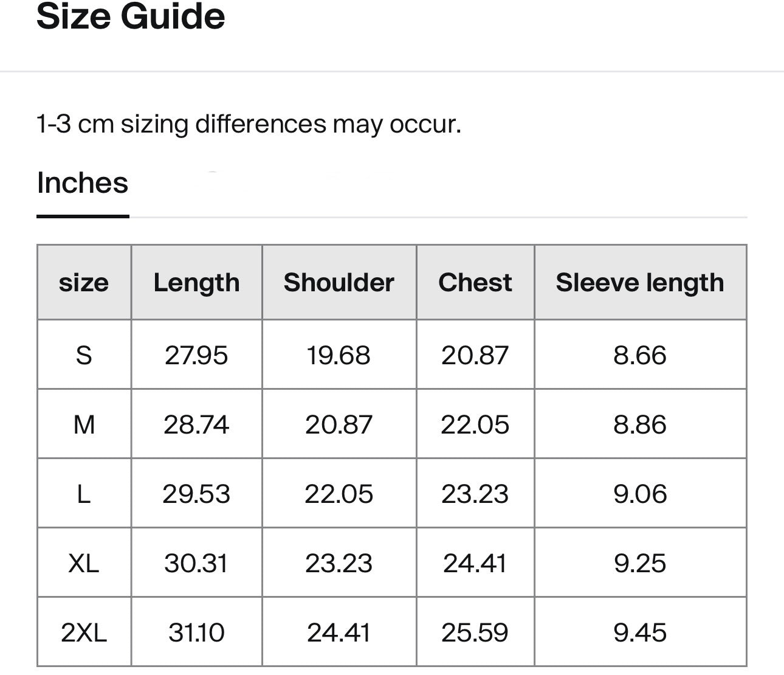Screen dimensions: 784x675
Task: Click the size column header
Action: (x=84, y=283)
